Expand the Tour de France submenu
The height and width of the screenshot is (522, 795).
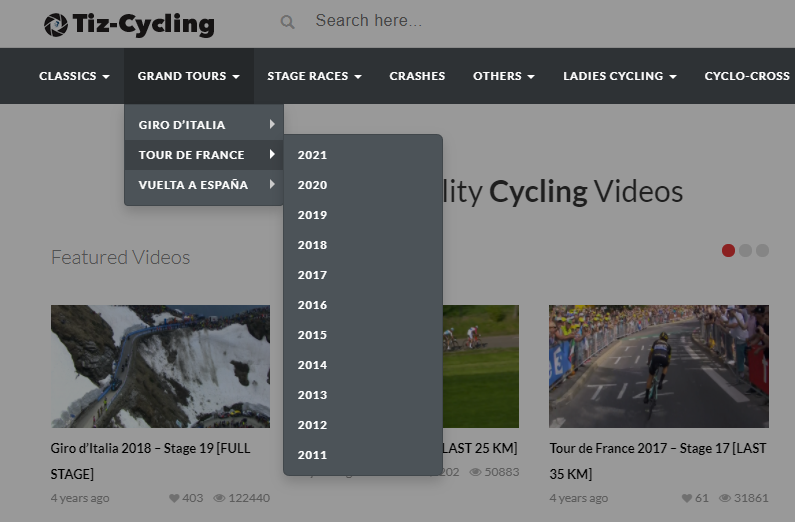coord(204,155)
